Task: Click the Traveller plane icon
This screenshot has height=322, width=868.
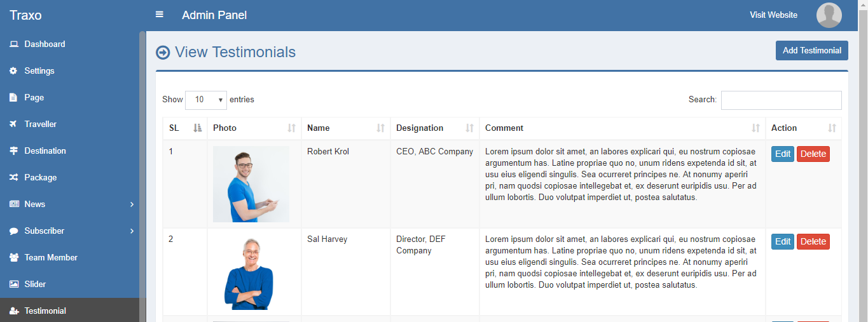Action: click(13, 124)
